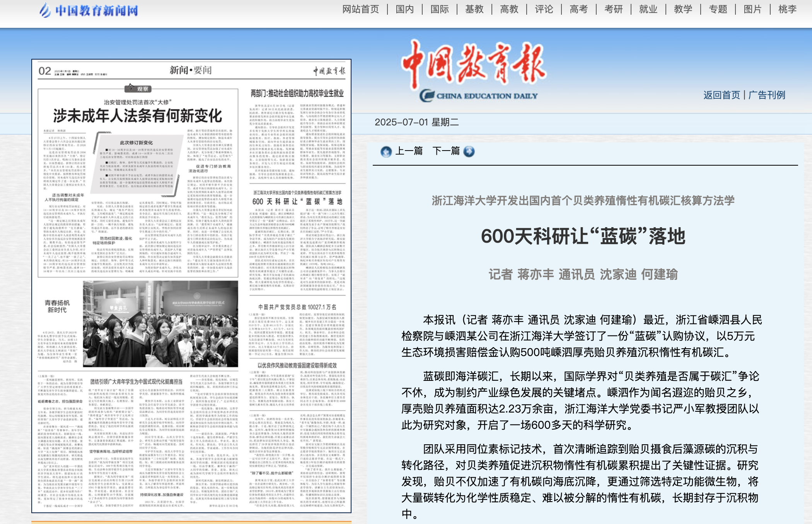Open article 600天科研让蓝碳落地 on newspaper page
Screen dimensions: 812x524
click(x=297, y=201)
